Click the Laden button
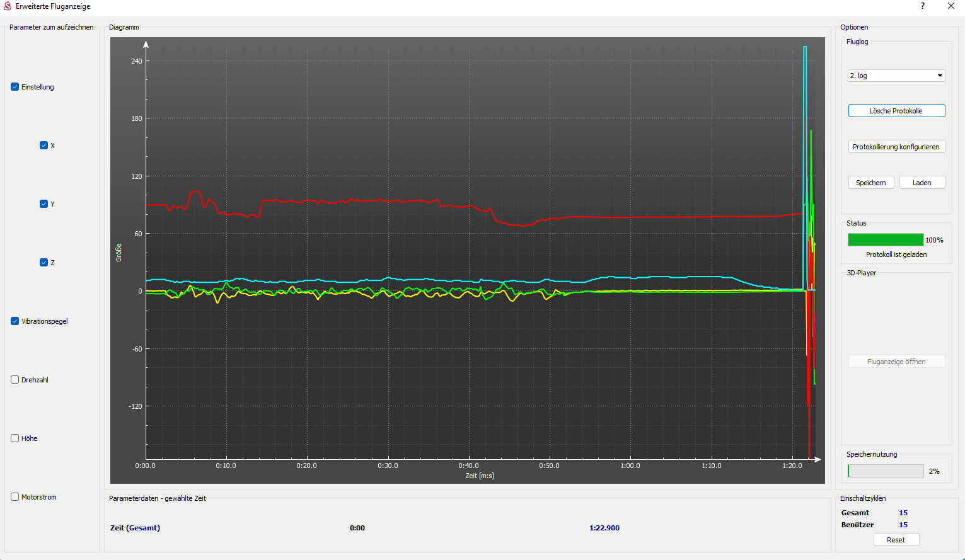This screenshot has width=965, height=560. 922,183
